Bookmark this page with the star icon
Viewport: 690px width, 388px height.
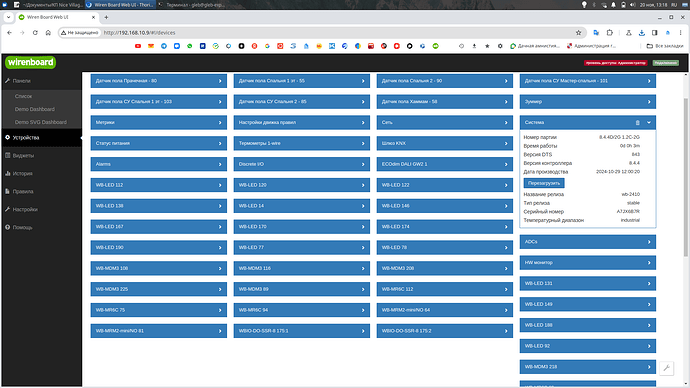(578, 33)
